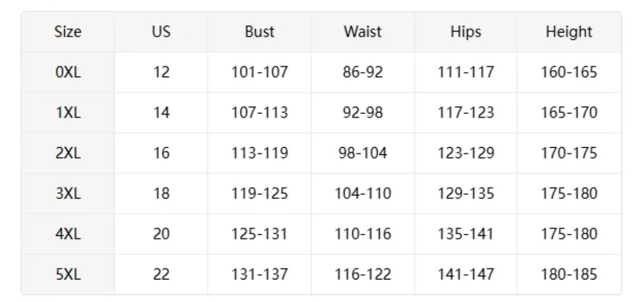The image size is (644, 302).
Task: Click the Waist column header
Action: pos(363,32)
